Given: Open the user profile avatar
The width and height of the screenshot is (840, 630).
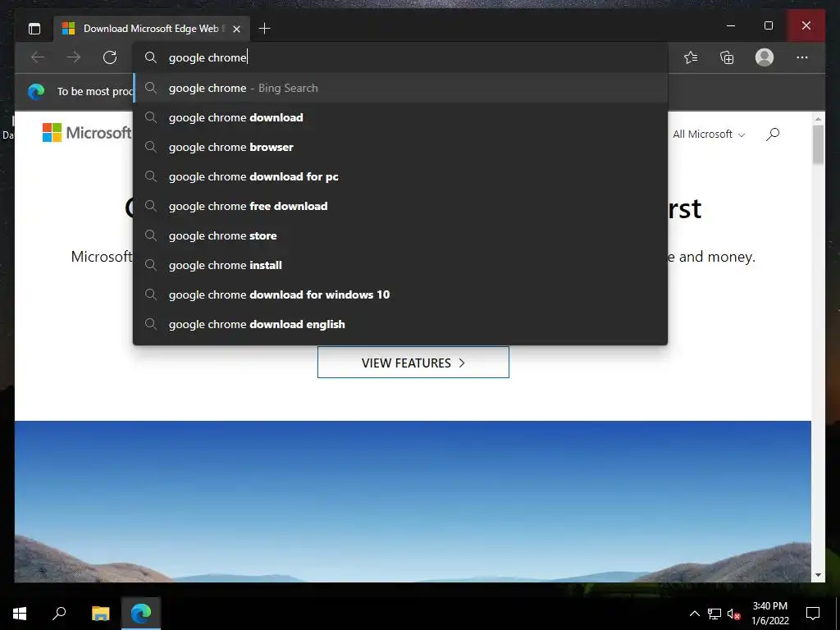Looking at the screenshot, I should click(765, 57).
